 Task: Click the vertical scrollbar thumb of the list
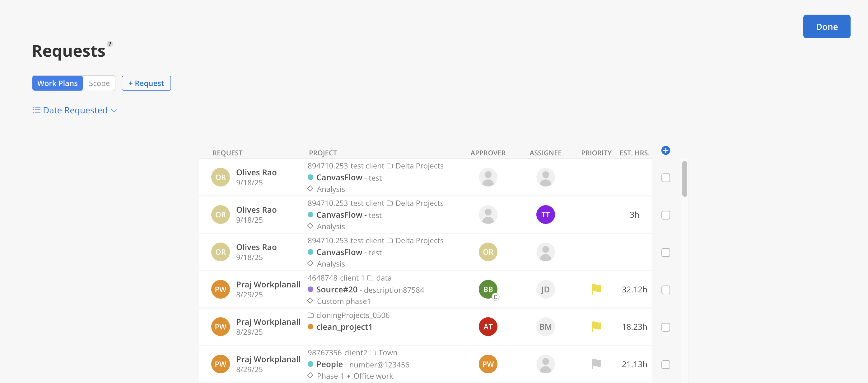[684, 179]
